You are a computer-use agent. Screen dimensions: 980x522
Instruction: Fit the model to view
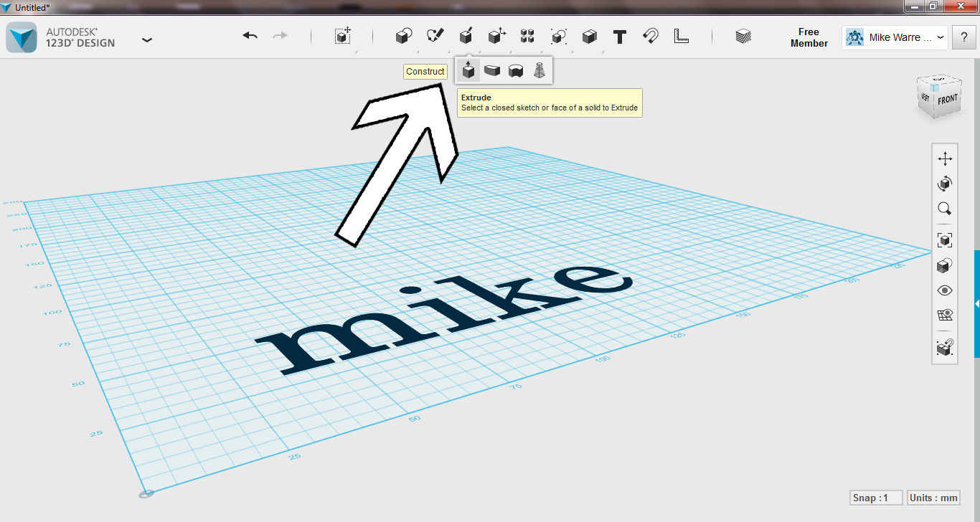[x=945, y=240]
